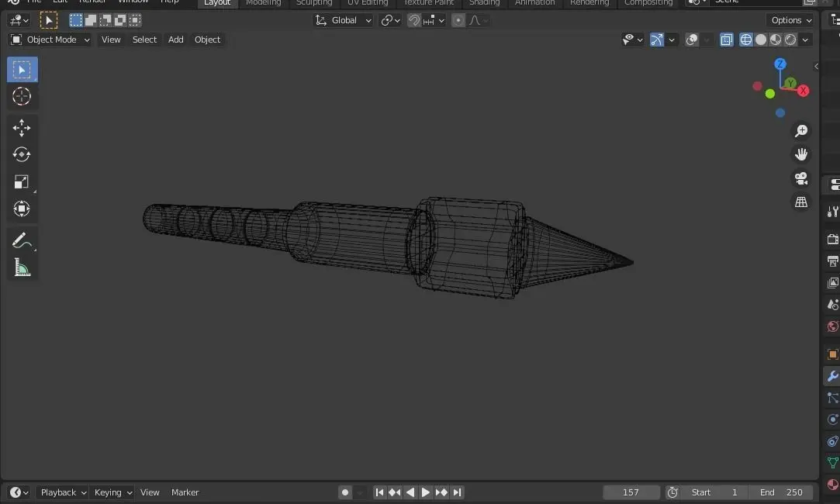Image resolution: width=840 pixels, height=504 pixels.
Task: Toggle auto keying record button
Action: click(345, 492)
